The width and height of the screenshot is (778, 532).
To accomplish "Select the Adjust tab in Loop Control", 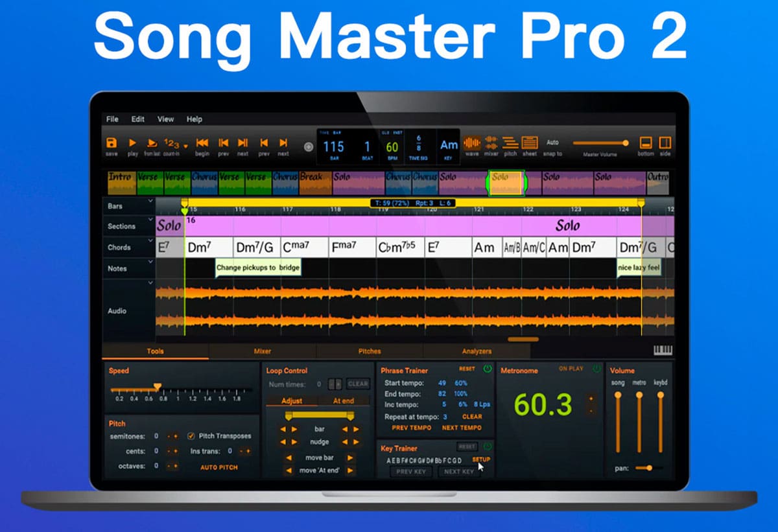I will click(x=292, y=400).
